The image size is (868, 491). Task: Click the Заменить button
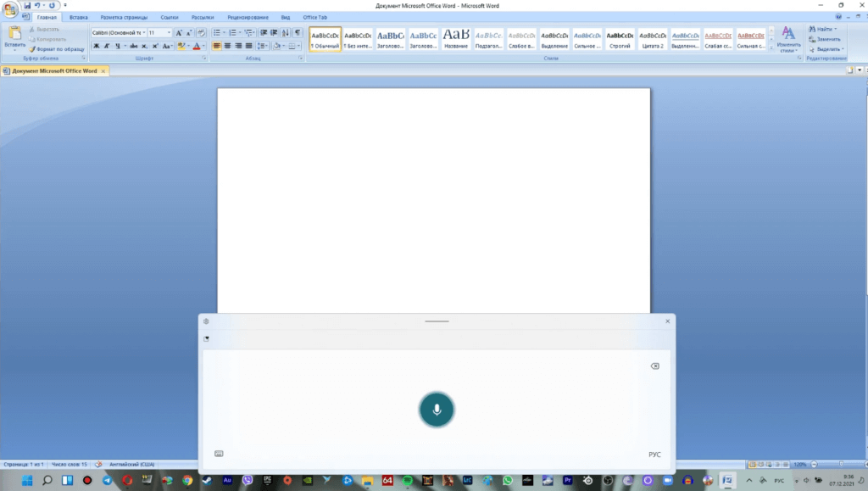click(x=826, y=39)
